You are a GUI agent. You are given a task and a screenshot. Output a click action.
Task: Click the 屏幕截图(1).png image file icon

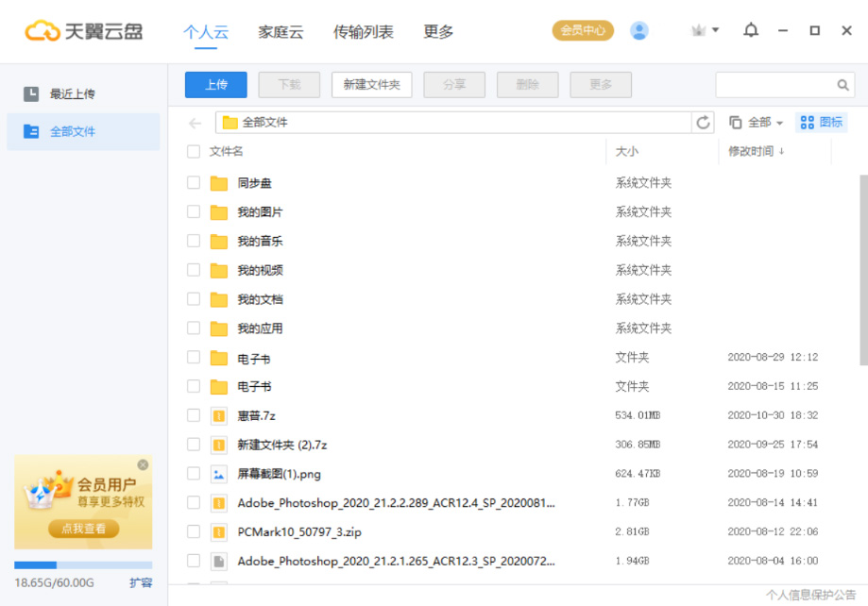pyautogui.click(x=219, y=474)
